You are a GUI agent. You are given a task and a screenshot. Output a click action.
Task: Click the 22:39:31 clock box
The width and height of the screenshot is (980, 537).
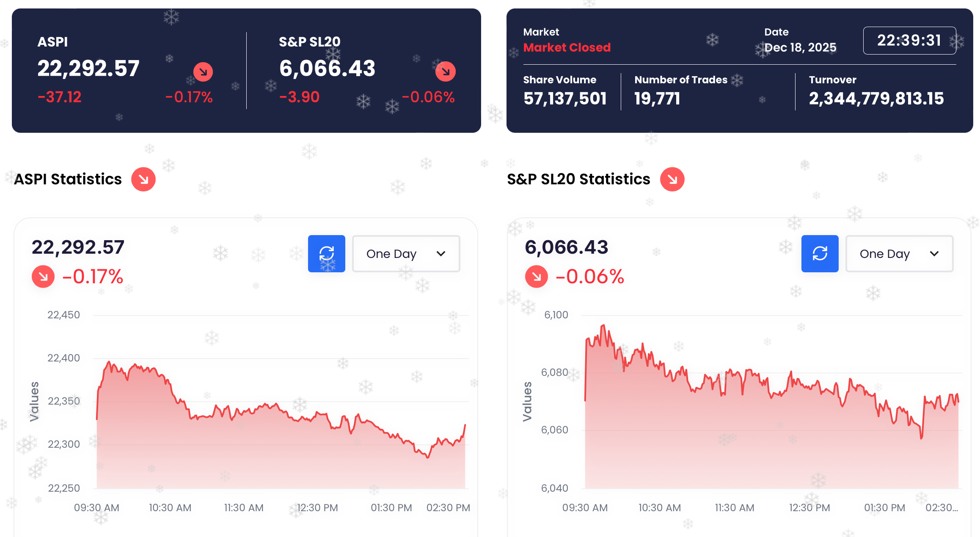tap(909, 41)
